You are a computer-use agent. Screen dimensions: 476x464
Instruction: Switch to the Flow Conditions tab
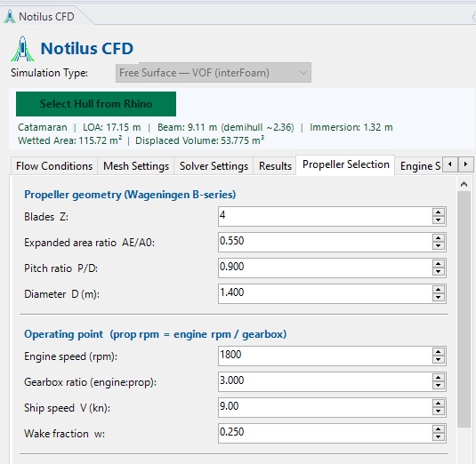click(x=54, y=166)
